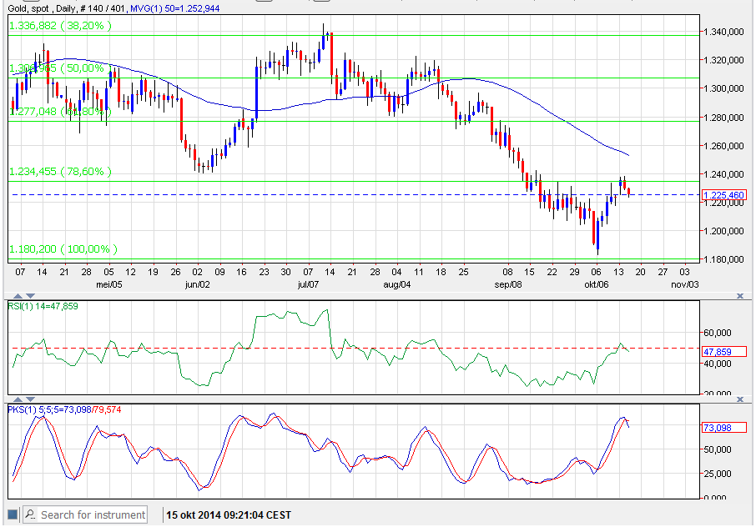Click the okt/06 date axis label
Viewport: 756px width, 532px height.
597,284
